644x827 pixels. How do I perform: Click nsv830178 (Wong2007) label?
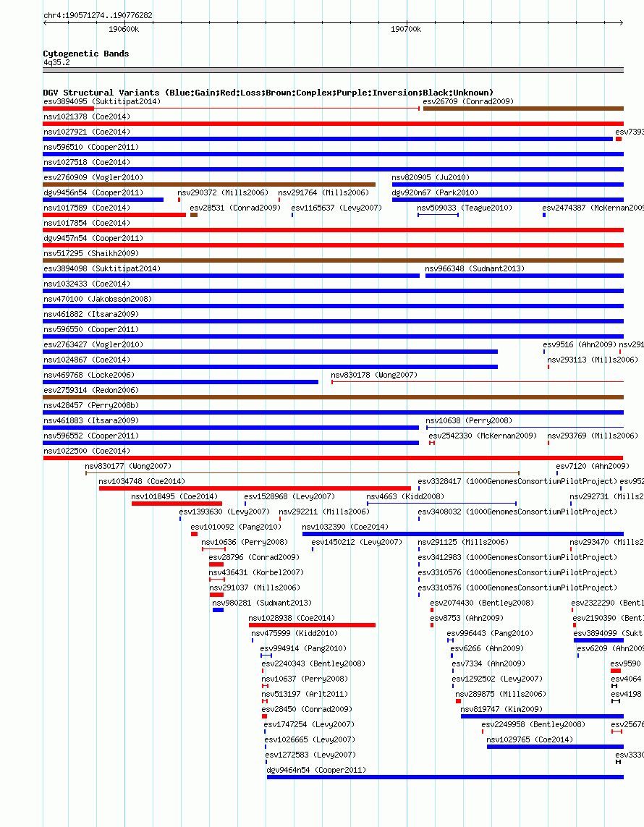(x=374, y=376)
